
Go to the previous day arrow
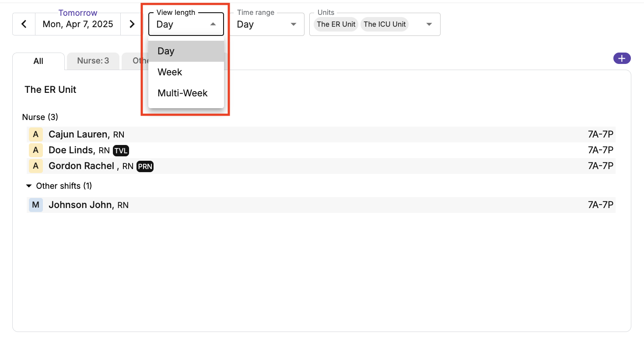[24, 24]
